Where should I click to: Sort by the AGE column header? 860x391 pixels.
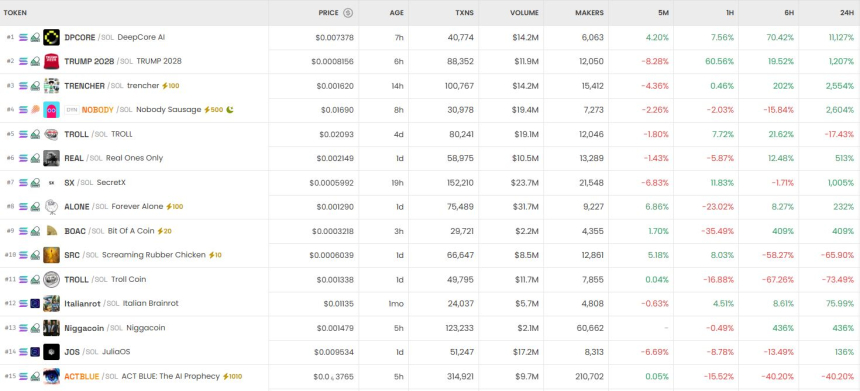[x=397, y=13]
